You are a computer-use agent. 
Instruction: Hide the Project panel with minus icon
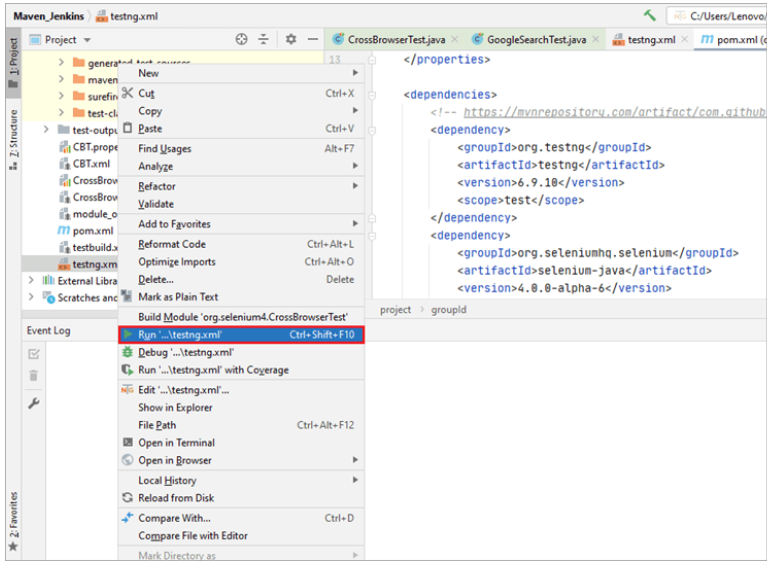[x=313, y=40]
